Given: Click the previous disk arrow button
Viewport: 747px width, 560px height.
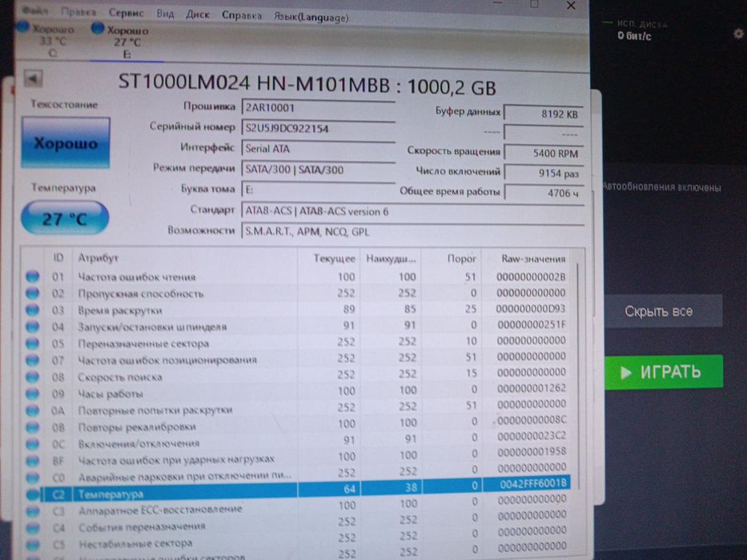Looking at the screenshot, I should point(33,78).
